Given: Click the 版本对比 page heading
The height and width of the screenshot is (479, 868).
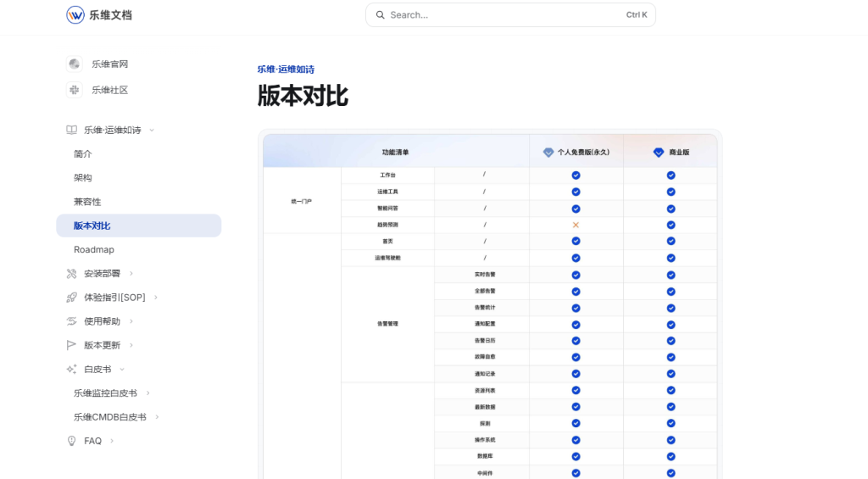Looking at the screenshot, I should (303, 96).
